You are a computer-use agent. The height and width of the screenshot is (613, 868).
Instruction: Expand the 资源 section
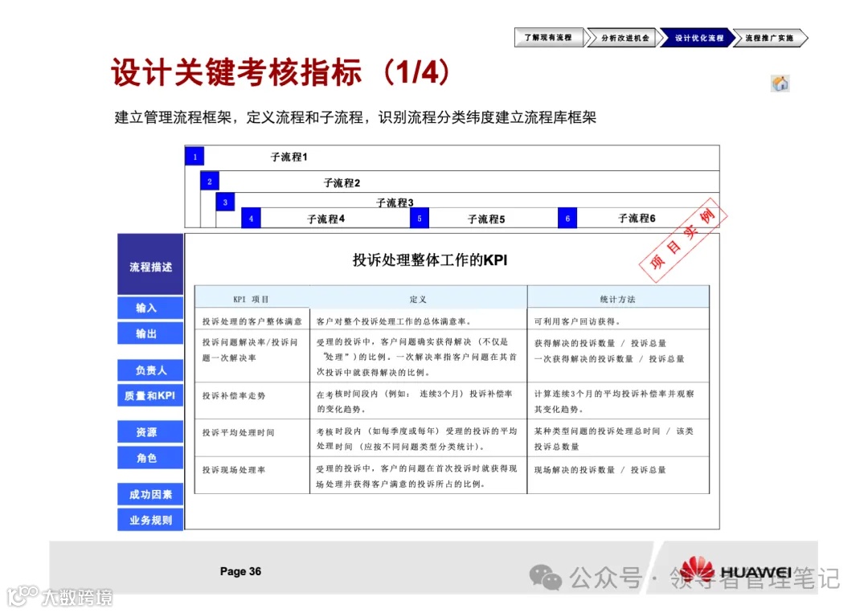pos(149,431)
